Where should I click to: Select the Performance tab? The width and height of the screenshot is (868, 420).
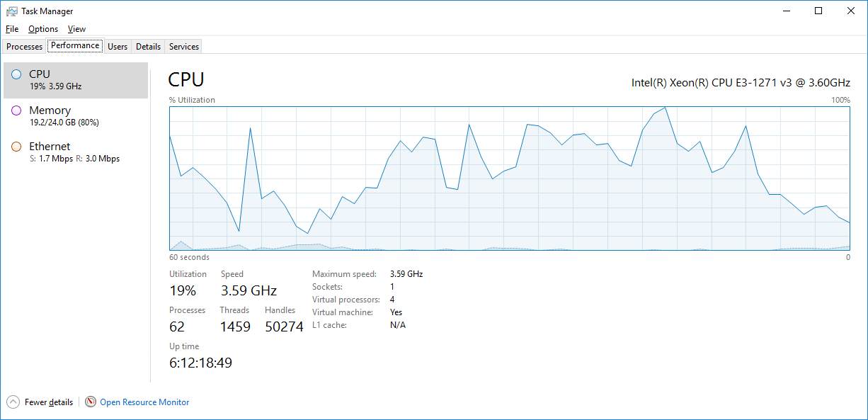pos(75,46)
